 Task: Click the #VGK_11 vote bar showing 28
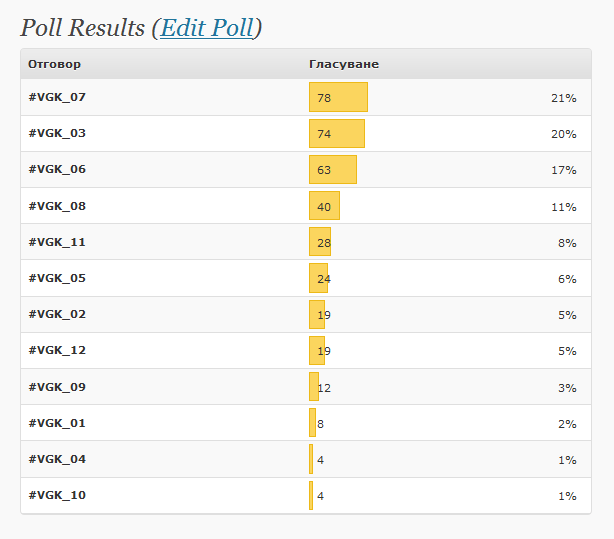click(x=320, y=242)
